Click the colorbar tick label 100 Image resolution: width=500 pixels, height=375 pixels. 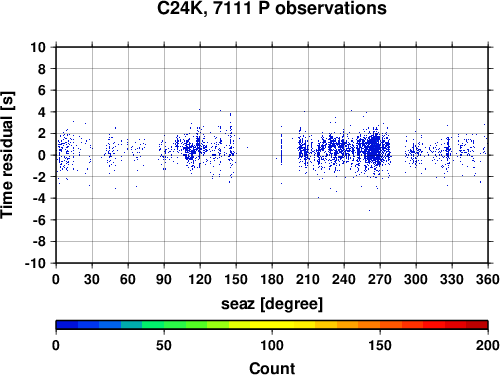pyautogui.click(x=272, y=345)
